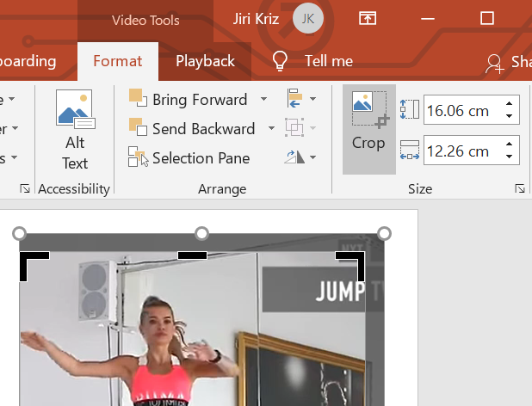
Task: Click the Bring Forward button
Action: point(188,99)
